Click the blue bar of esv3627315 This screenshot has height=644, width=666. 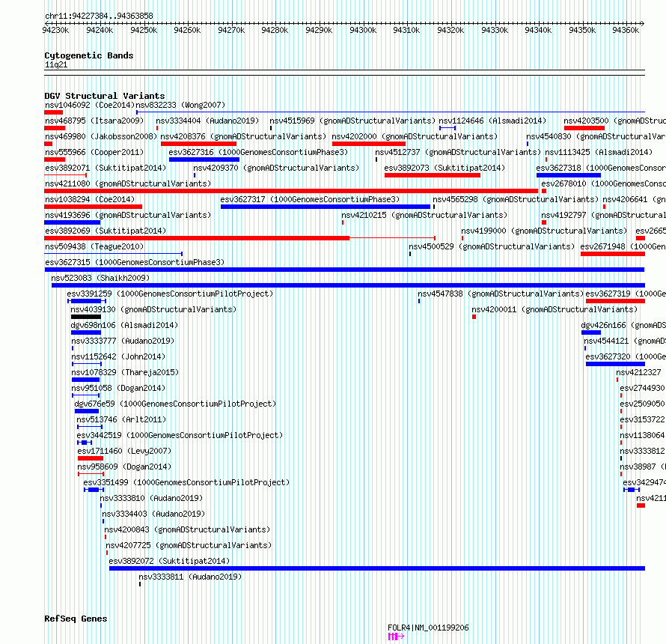pos(344,270)
